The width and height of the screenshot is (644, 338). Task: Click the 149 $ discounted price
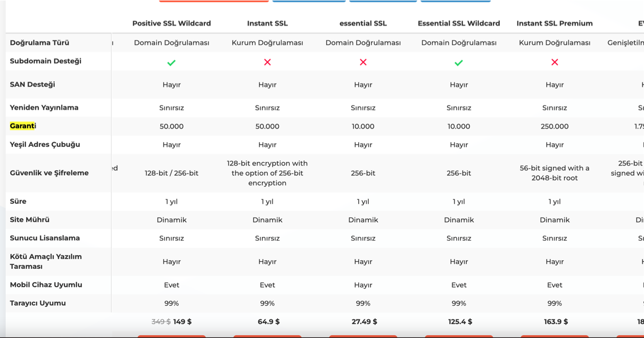(x=183, y=321)
